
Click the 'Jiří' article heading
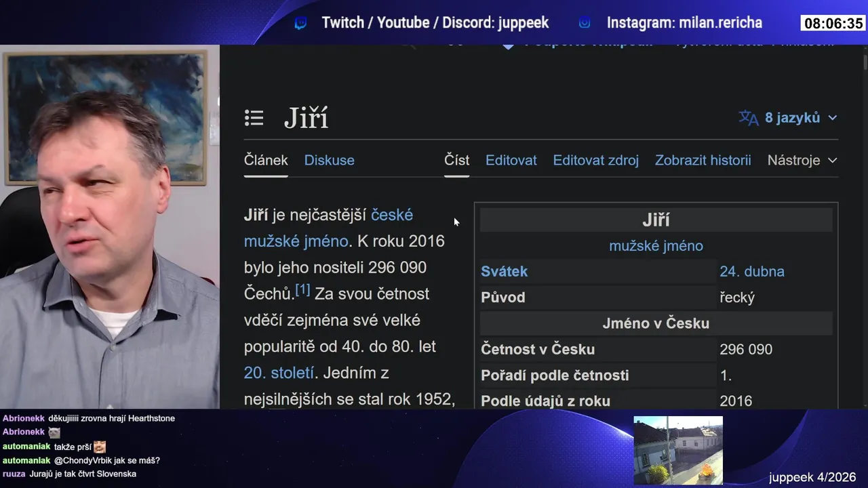(306, 118)
